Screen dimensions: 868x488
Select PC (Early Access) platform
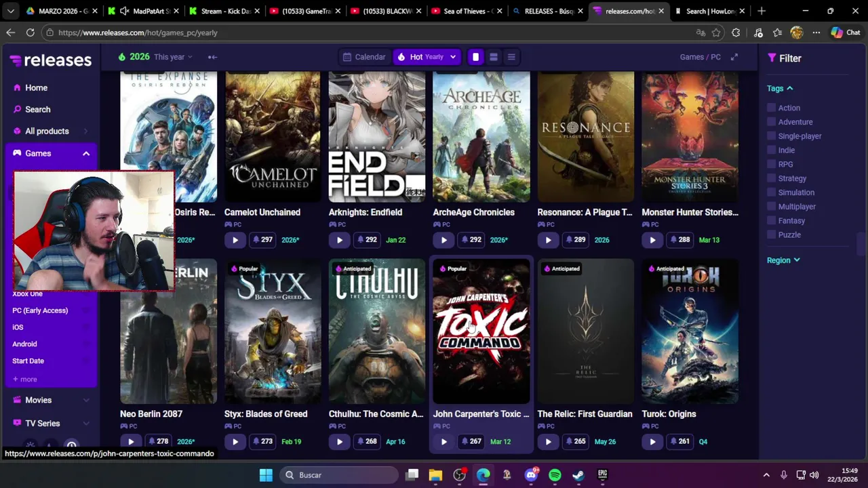pyautogui.click(x=40, y=310)
